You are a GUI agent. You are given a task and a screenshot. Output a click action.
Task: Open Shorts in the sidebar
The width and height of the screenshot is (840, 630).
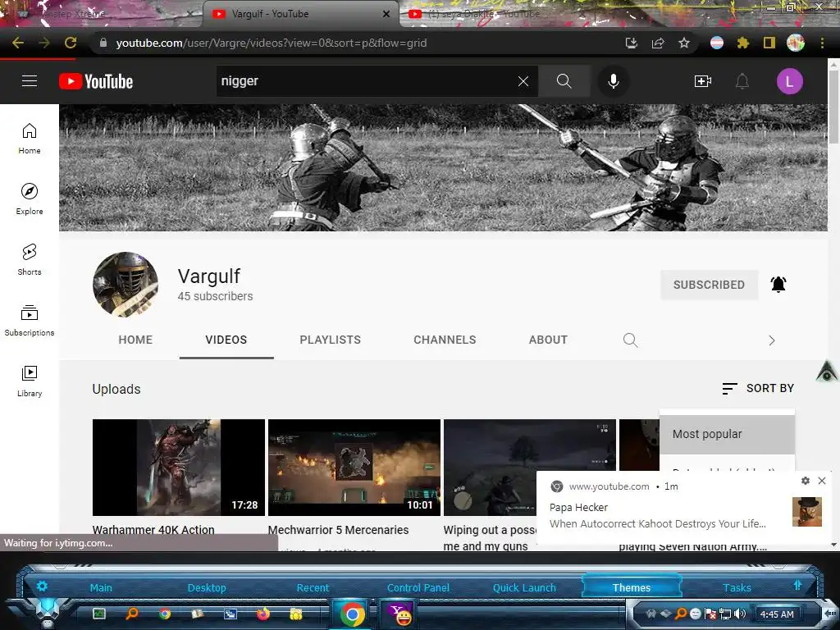(x=30, y=260)
